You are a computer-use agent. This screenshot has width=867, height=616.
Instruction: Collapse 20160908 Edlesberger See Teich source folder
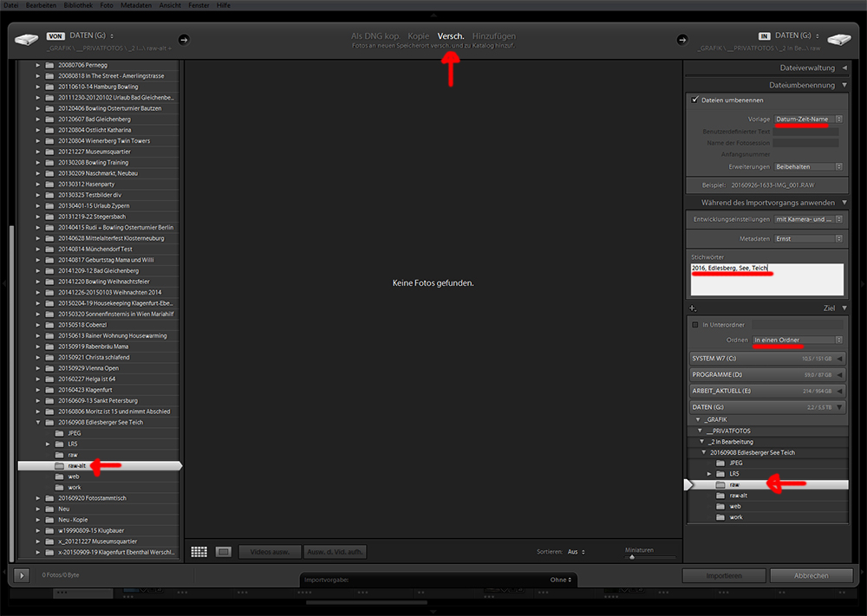click(x=38, y=423)
